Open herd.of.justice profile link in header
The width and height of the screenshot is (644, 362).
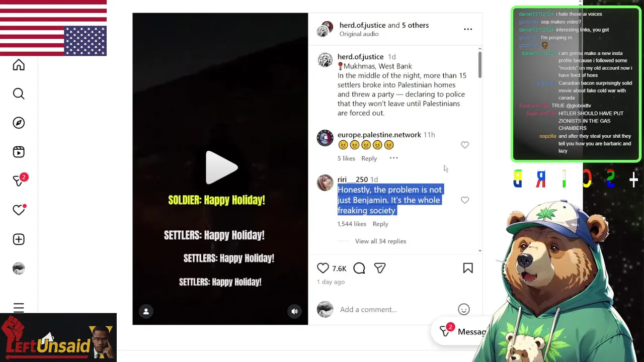point(363,25)
